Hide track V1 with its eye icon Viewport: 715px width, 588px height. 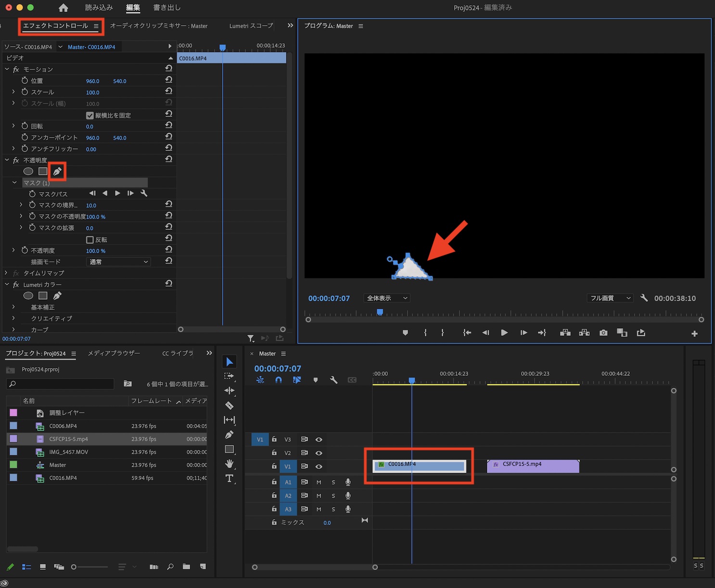[319, 466]
